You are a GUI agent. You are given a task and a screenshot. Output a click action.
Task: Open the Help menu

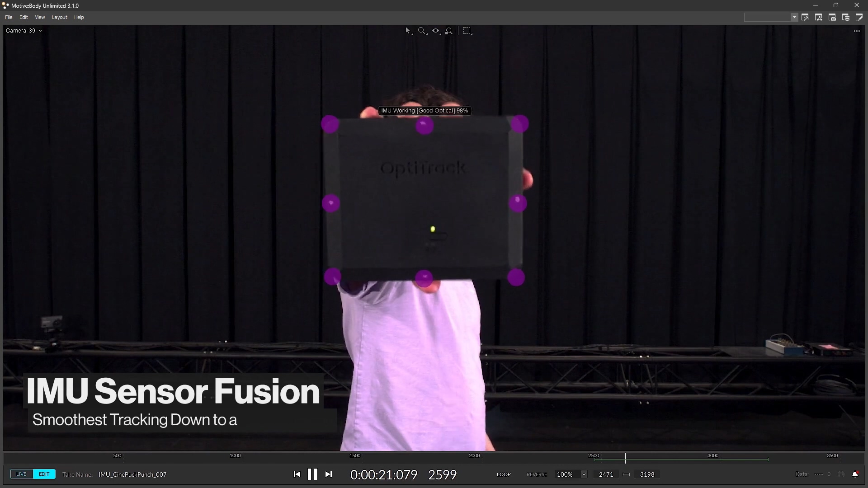pyautogui.click(x=79, y=17)
